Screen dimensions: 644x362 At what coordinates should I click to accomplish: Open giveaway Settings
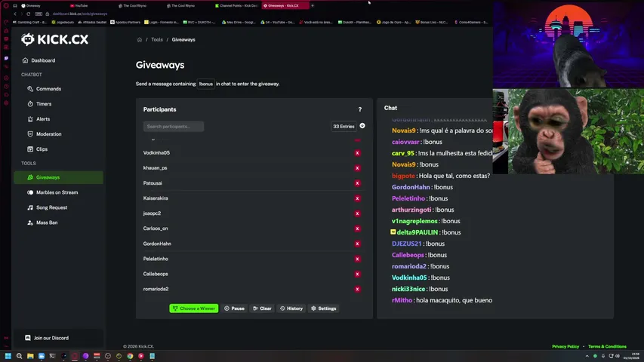point(324,308)
